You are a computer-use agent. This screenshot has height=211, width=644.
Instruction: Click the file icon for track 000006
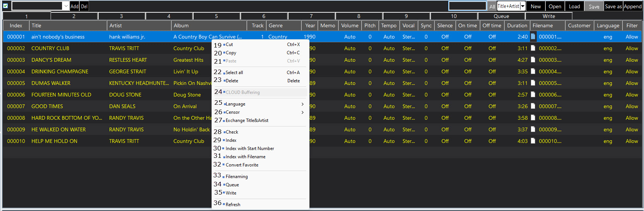(533, 95)
